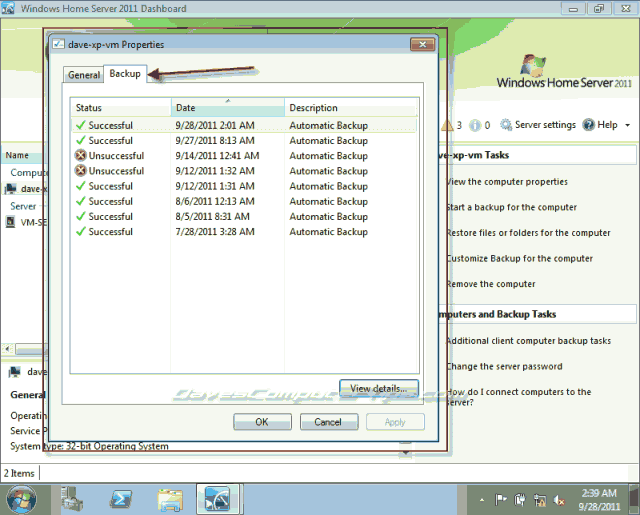Close the dave-xp-vm Properties dialog
Screen dimensions: 640x515
422,44
